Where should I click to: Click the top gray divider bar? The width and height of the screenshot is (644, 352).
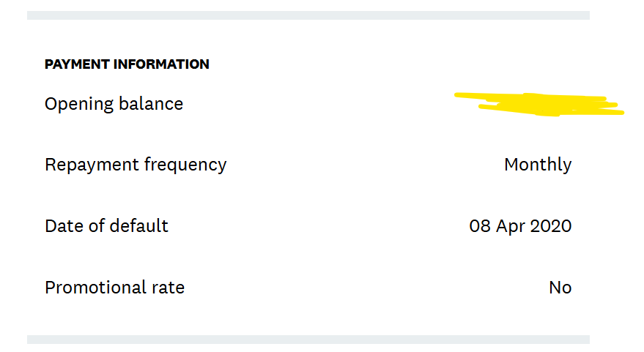click(308, 15)
